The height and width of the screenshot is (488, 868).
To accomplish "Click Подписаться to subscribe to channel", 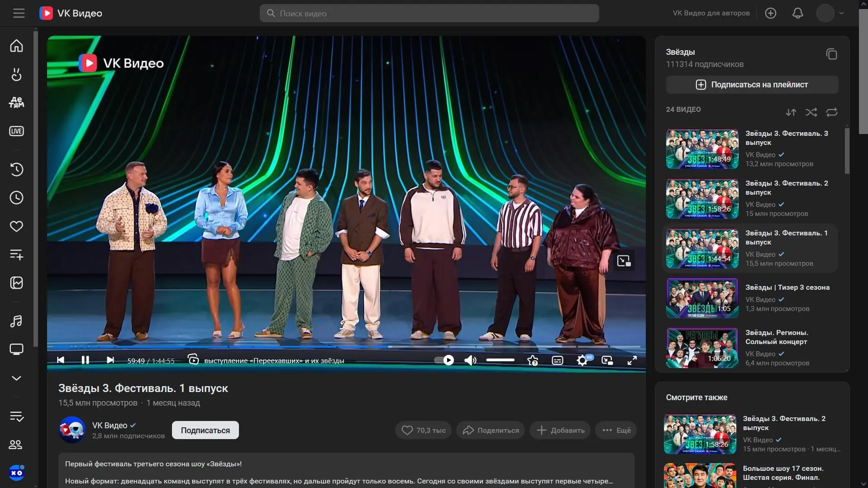I will coord(205,430).
